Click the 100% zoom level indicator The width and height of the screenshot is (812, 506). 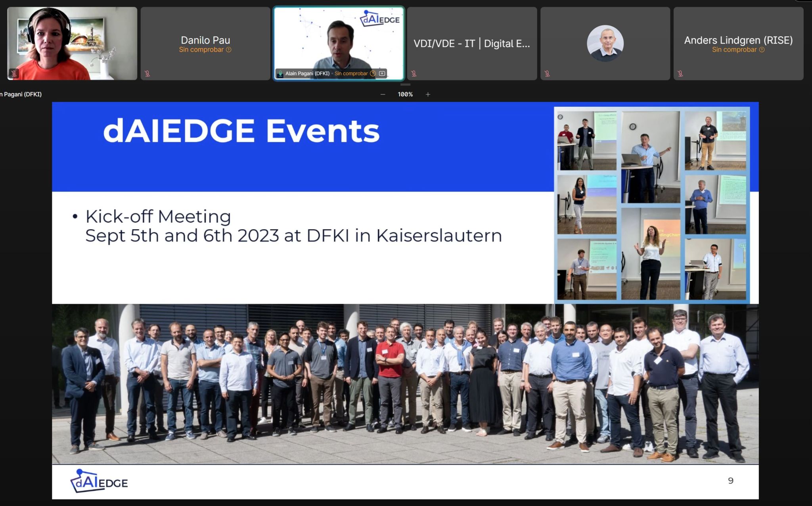pos(405,94)
